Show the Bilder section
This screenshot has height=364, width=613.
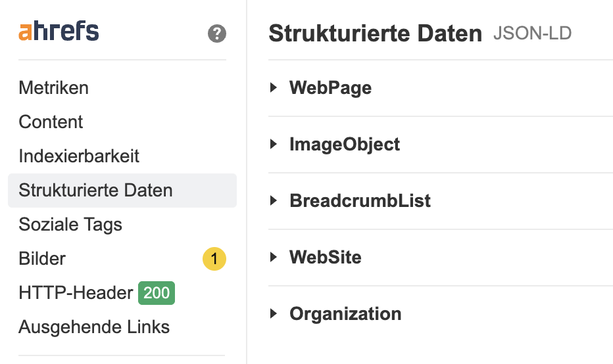point(42,259)
